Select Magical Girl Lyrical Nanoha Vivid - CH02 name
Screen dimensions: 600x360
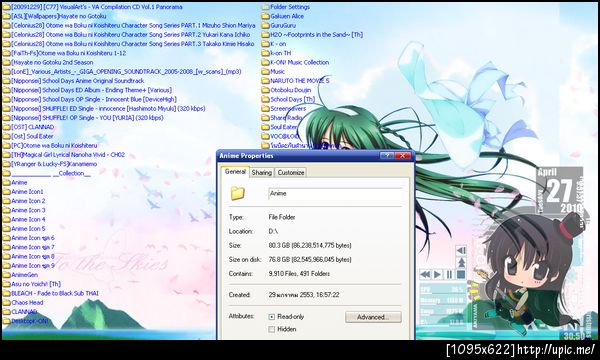tap(68, 155)
